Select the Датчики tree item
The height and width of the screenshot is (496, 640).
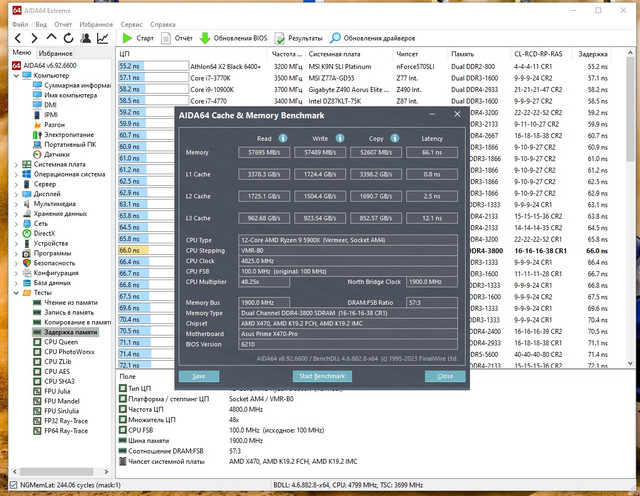click(51, 154)
